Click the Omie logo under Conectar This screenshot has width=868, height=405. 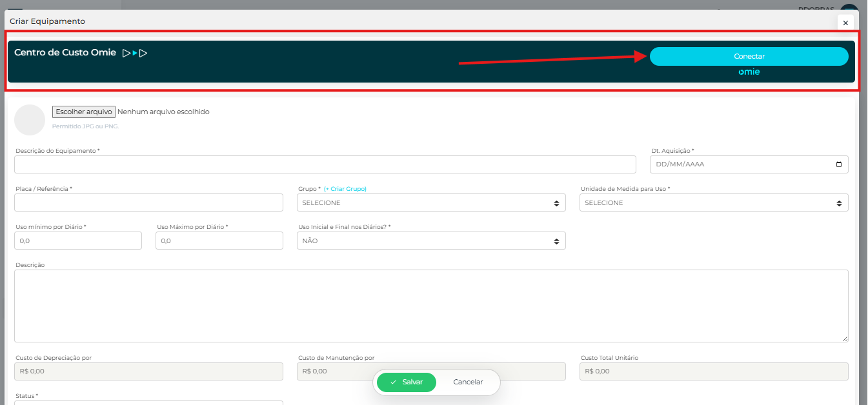point(749,72)
